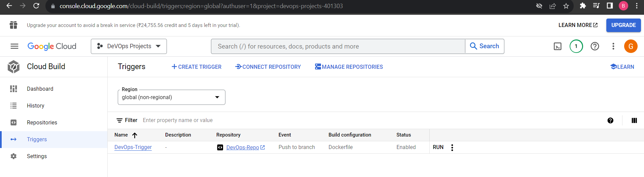Click the Dockerfile cell
The image size is (644, 177).
coord(341,147)
